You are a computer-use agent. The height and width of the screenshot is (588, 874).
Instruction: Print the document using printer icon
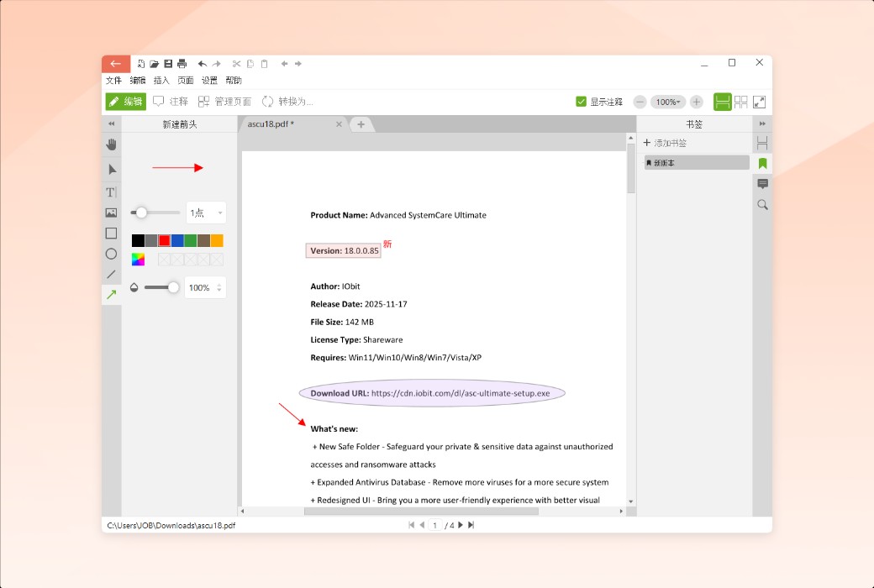click(x=182, y=63)
